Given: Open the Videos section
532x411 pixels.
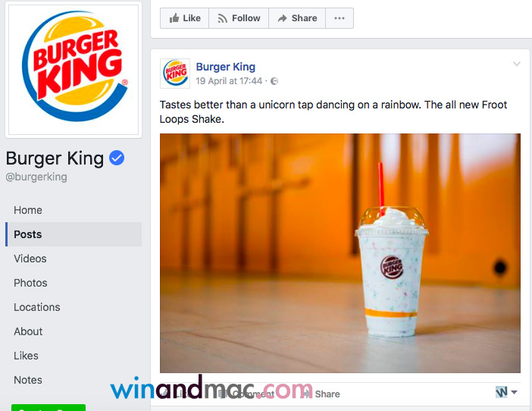Looking at the screenshot, I should click(30, 259).
